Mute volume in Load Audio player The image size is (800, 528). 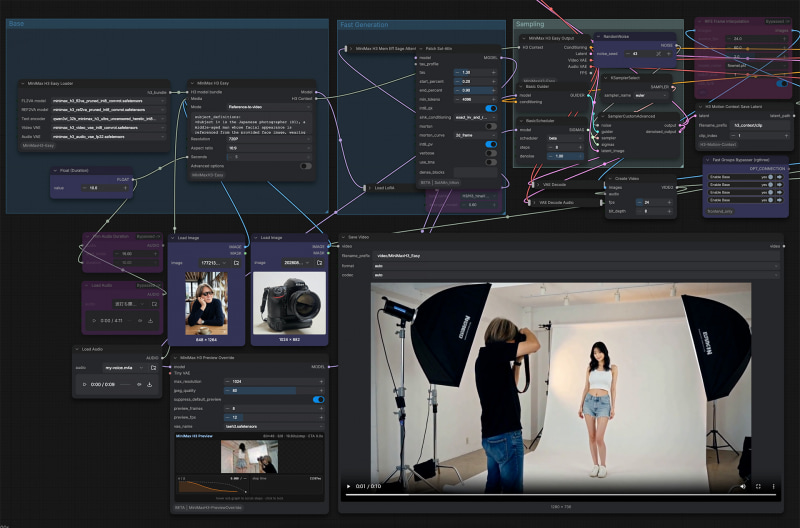click(x=139, y=384)
